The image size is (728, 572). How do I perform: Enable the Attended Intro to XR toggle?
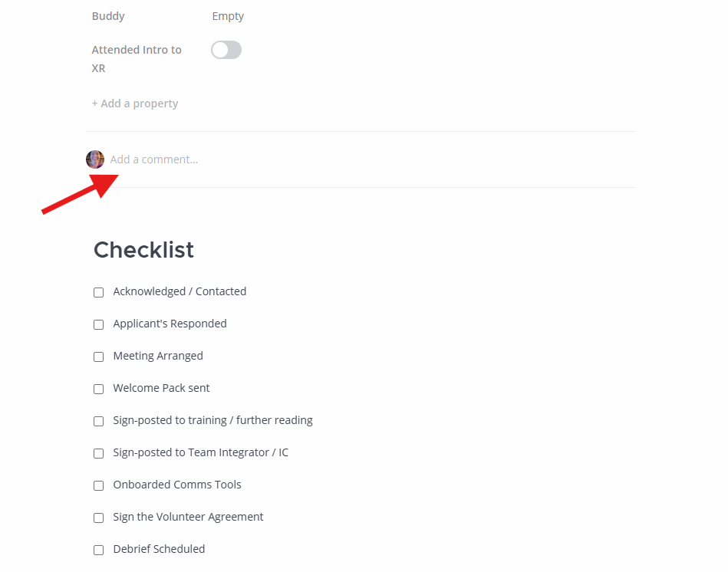click(226, 49)
